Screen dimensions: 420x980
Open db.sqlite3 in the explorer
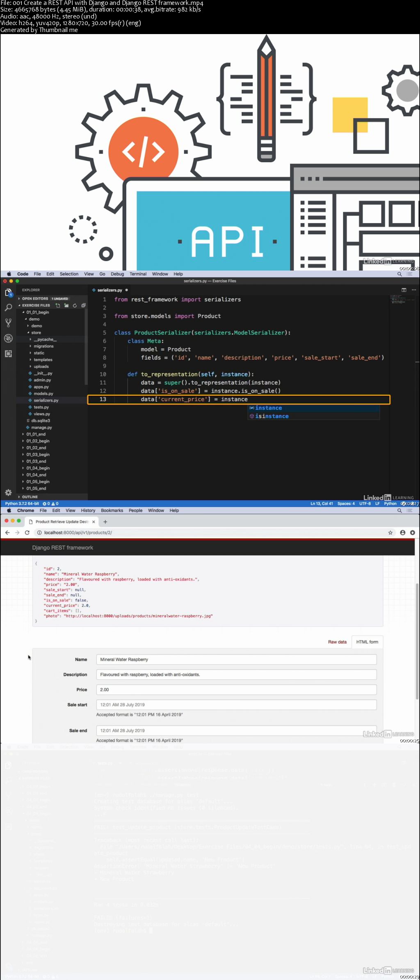coord(40,421)
